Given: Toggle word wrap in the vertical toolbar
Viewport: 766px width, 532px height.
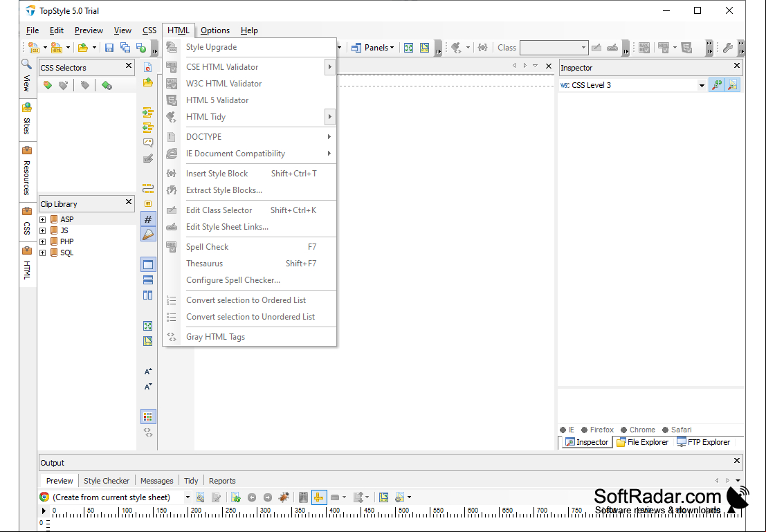Looking at the screenshot, I should pos(147,189).
